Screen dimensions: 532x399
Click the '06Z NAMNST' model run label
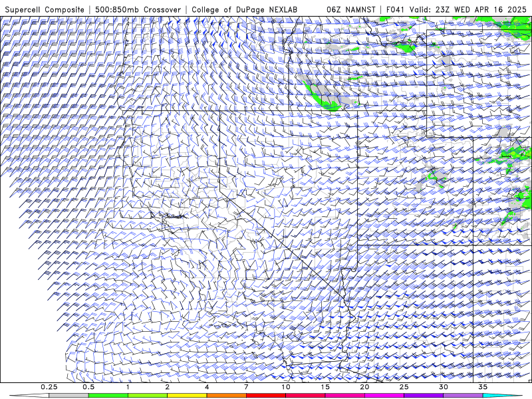pyautogui.click(x=351, y=9)
